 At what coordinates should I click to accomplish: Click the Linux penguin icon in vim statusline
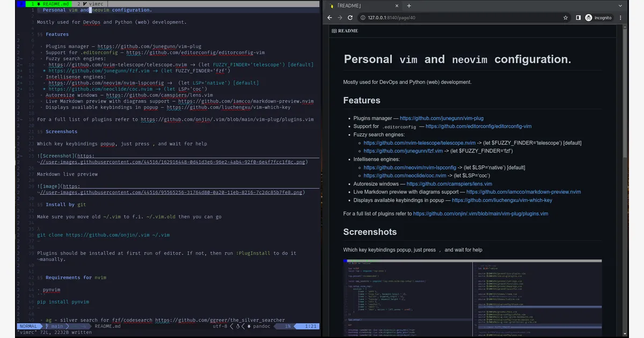tap(238, 326)
